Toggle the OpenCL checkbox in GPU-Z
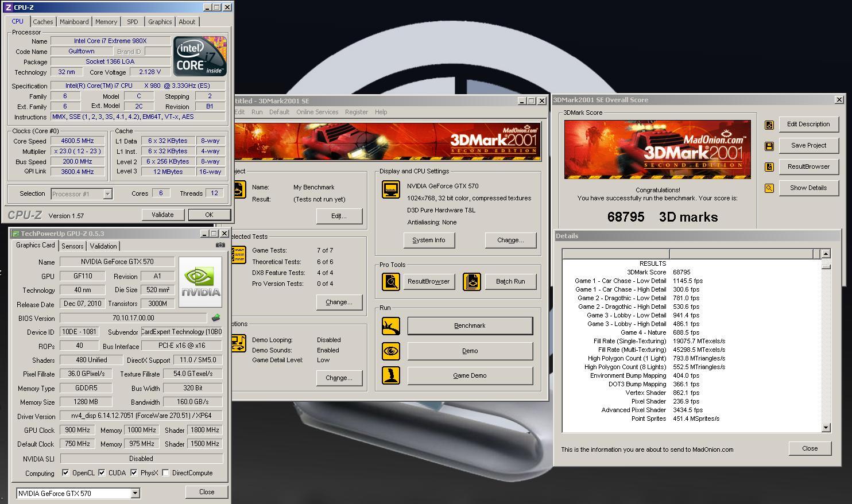The width and height of the screenshot is (852, 504). 65,473
